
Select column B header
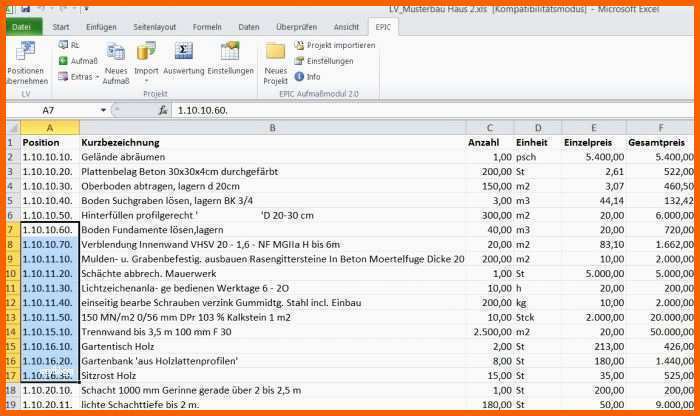pos(271,127)
